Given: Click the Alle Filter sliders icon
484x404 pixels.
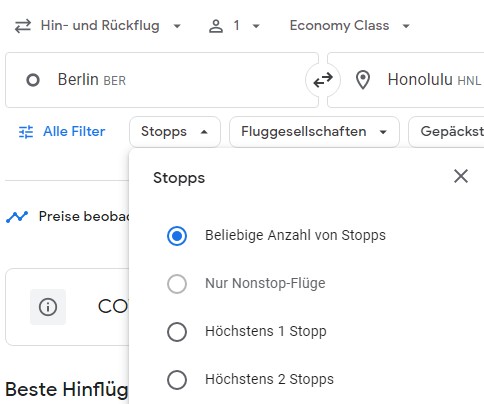Looking at the screenshot, I should coord(26,132).
